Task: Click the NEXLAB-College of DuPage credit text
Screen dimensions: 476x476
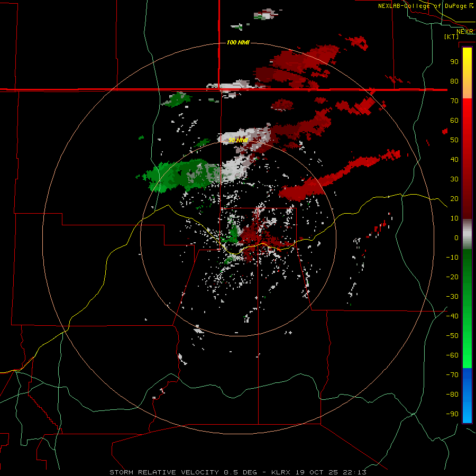Action: tap(425, 6)
